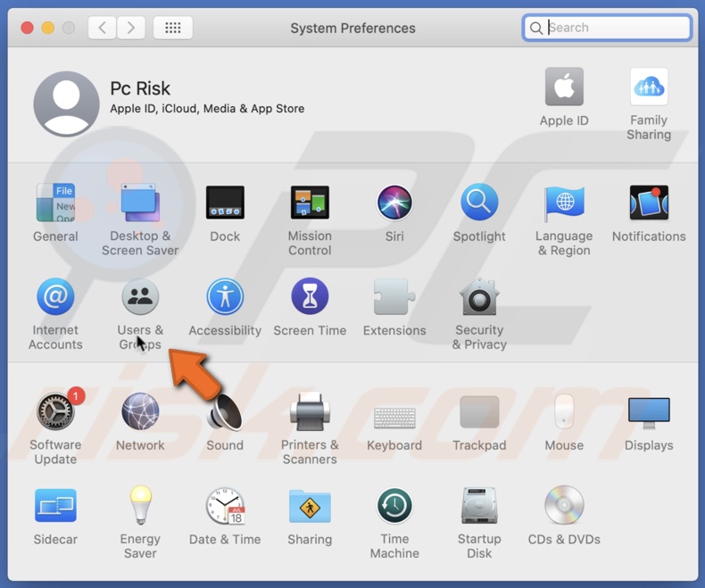
Task: Click the Show All grid button
Action: (x=173, y=28)
